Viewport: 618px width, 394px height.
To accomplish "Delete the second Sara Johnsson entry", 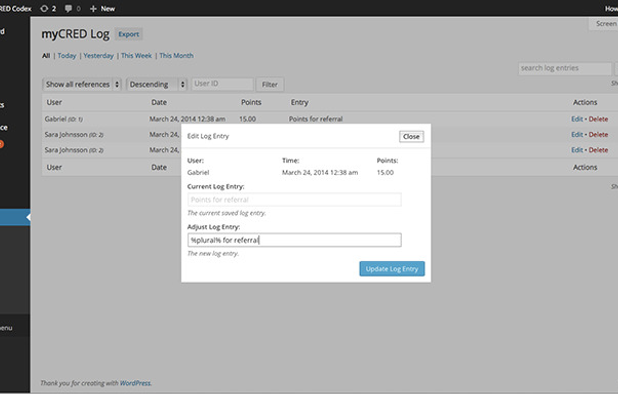I will (x=598, y=150).
